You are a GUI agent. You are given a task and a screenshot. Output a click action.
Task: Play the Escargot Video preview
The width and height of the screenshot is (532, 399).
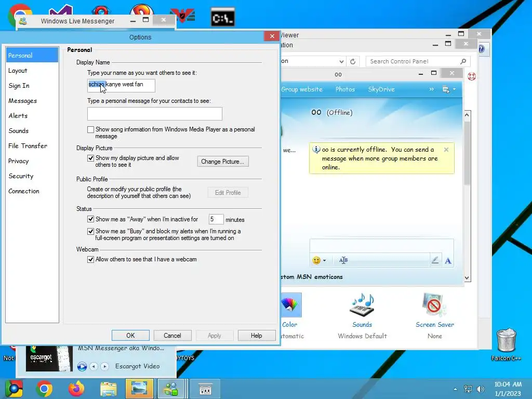coord(82,366)
